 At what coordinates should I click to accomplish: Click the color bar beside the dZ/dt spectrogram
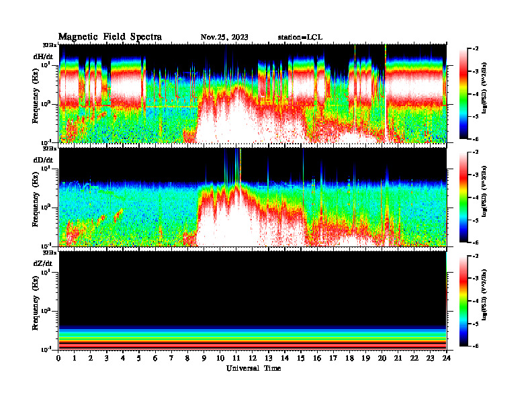tap(463, 301)
